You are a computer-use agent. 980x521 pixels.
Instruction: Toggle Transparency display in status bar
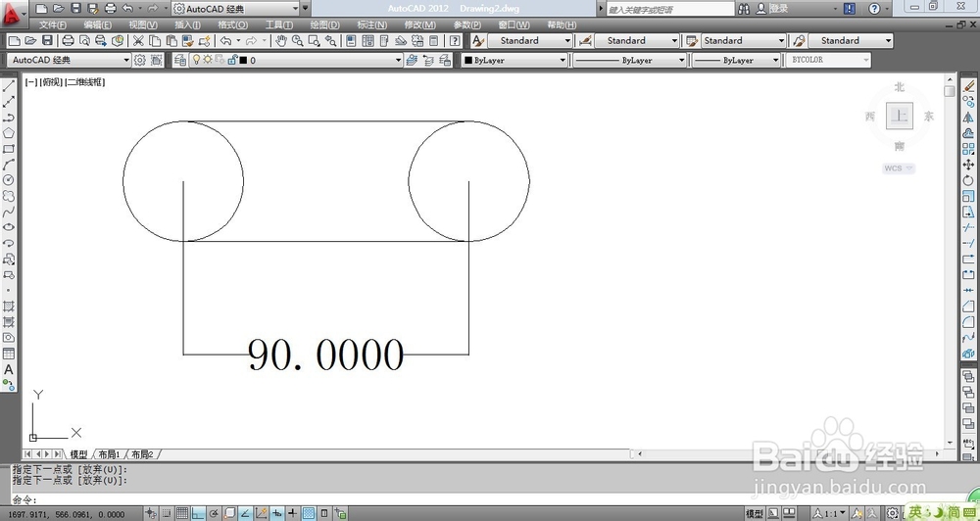click(x=308, y=513)
